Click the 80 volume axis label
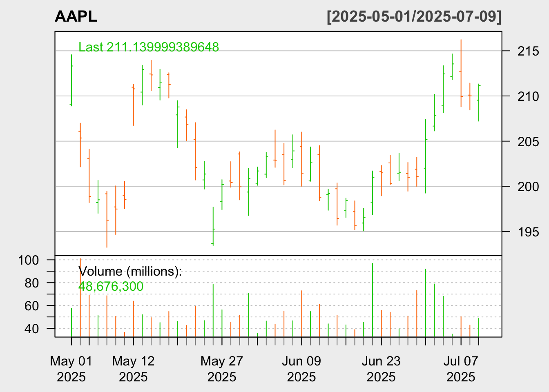 tap(32, 283)
